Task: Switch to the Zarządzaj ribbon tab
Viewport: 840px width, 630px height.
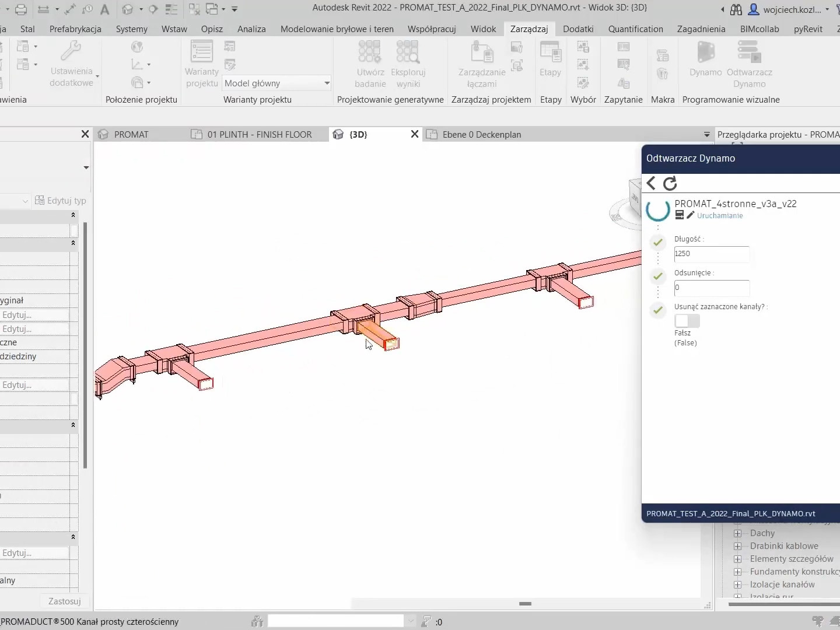Action: 529,29
